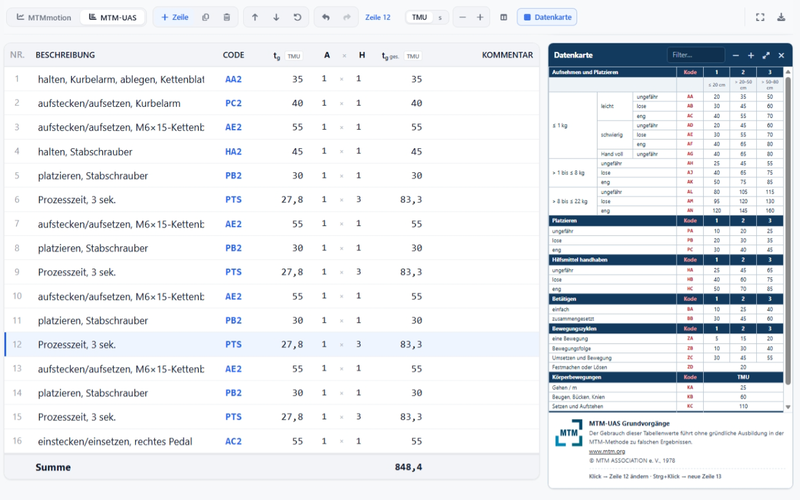The image size is (800, 500).
Task: Click the circular reset arrow icon
Action: click(x=297, y=17)
